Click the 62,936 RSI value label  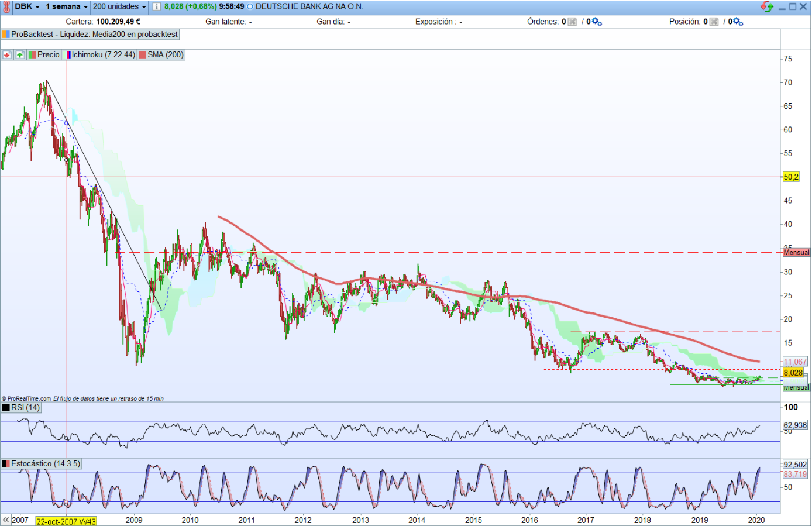pyautogui.click(x=795, y=425)
